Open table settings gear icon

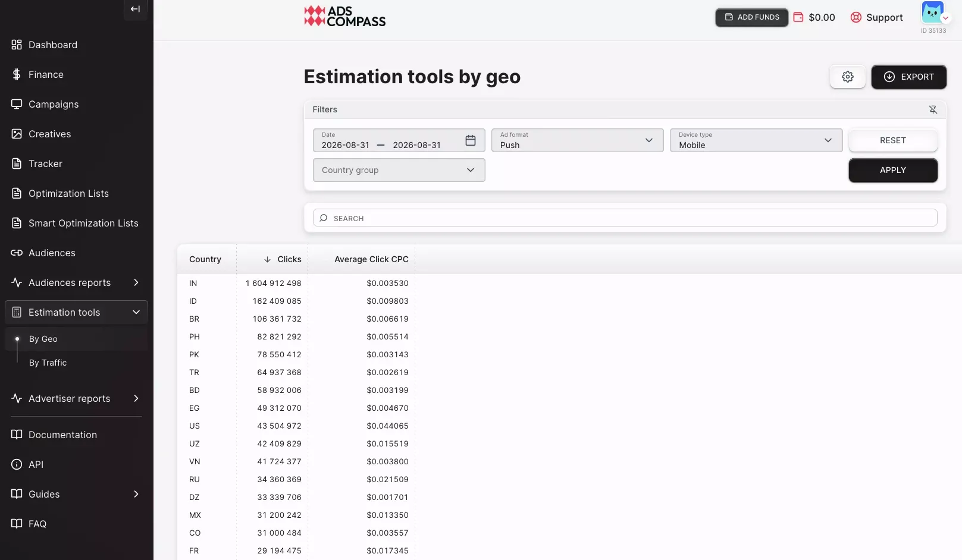click(848, 77)
